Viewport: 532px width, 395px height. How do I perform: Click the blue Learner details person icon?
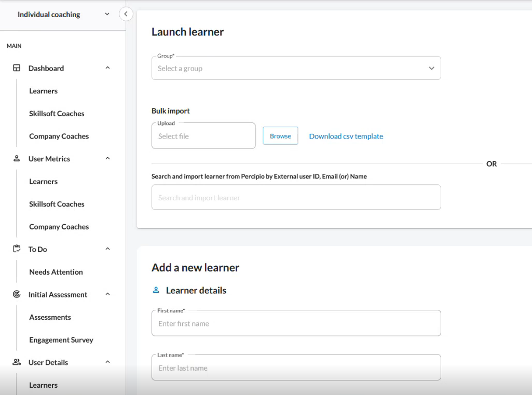(156, 290)
